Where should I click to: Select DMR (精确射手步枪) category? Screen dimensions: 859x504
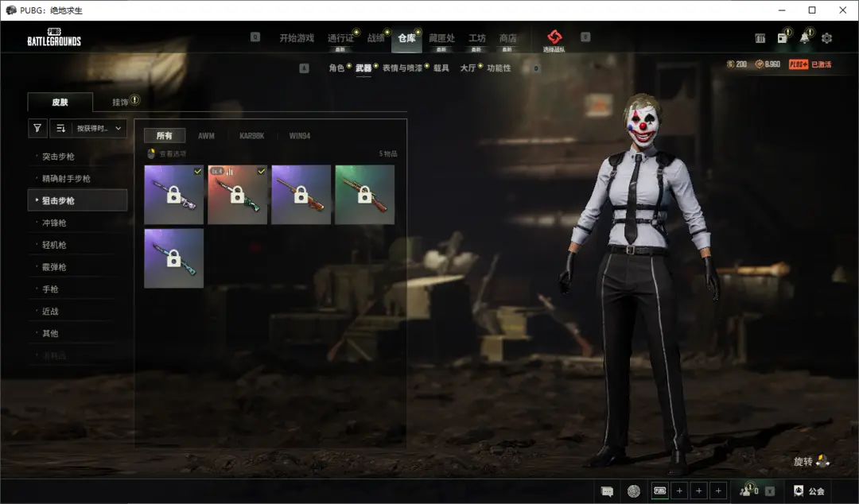(x=77, y=179)
